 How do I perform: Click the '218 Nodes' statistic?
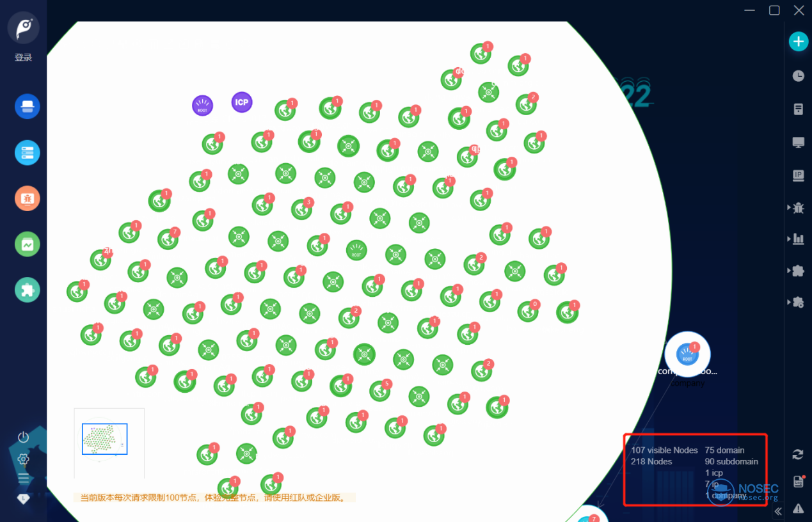point(651,461)
